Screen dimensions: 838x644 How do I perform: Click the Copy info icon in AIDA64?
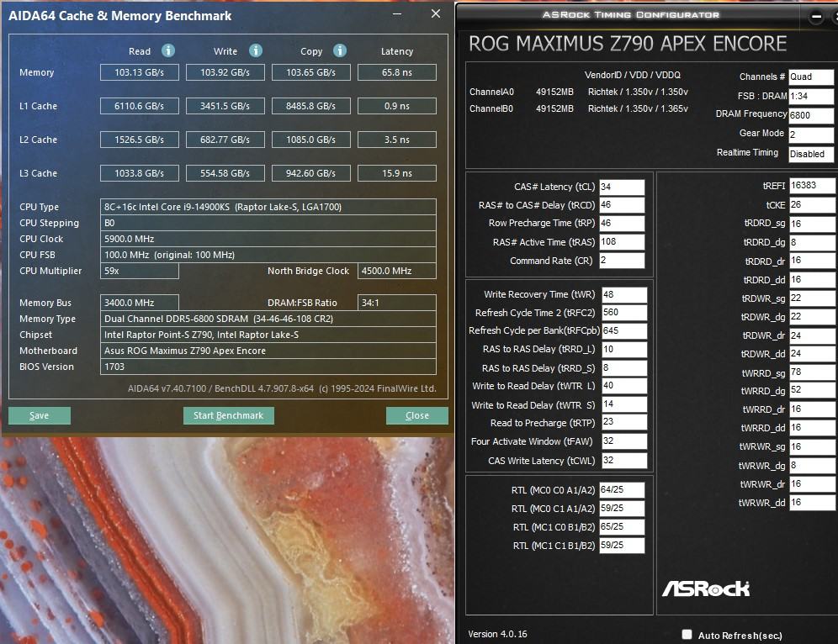coord(340,50)
